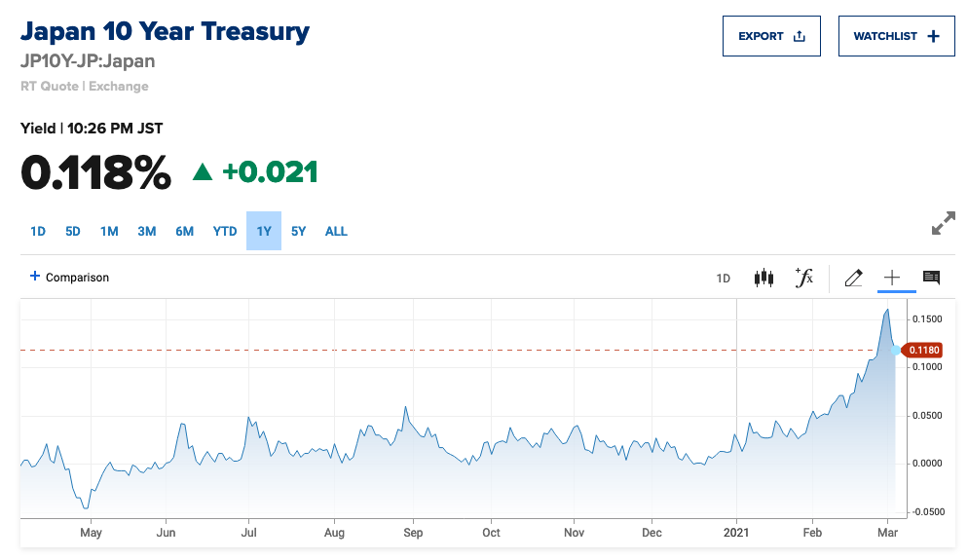Open the candlestick chart type selector

click(x=763, y=278)
